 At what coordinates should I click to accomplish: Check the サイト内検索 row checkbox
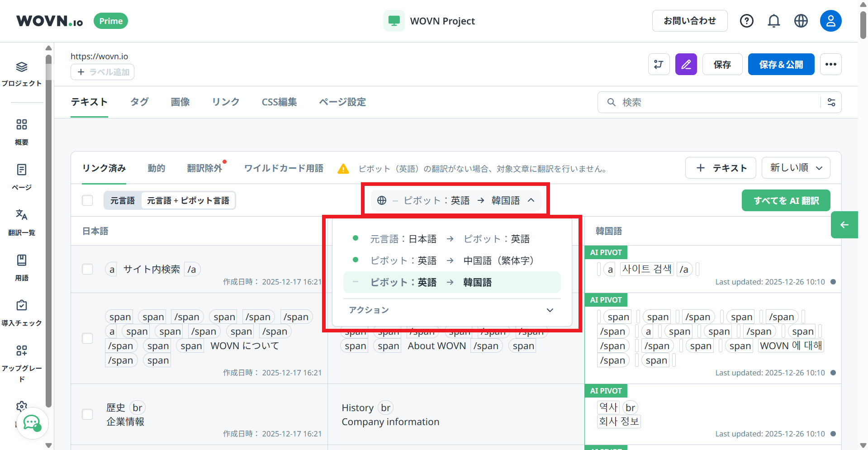point(87,269)
